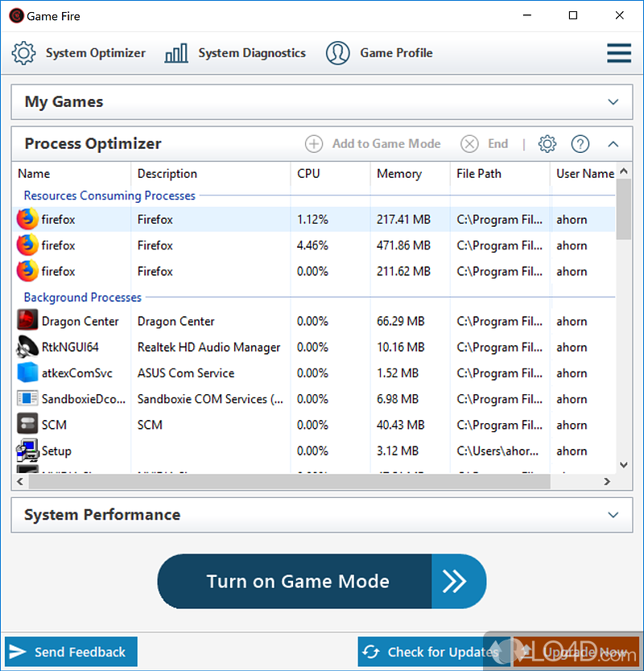Click the 6.98 MB memory value

398,399
